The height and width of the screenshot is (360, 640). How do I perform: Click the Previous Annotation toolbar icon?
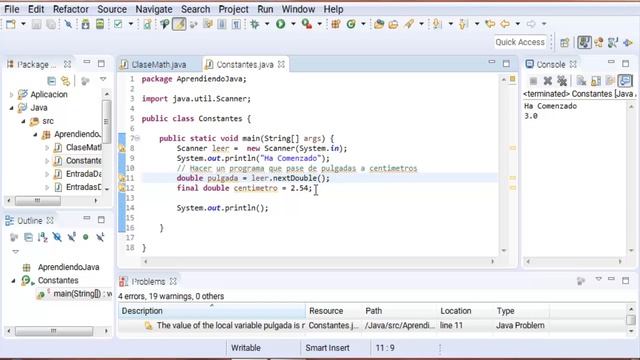[x=463, y=24]
